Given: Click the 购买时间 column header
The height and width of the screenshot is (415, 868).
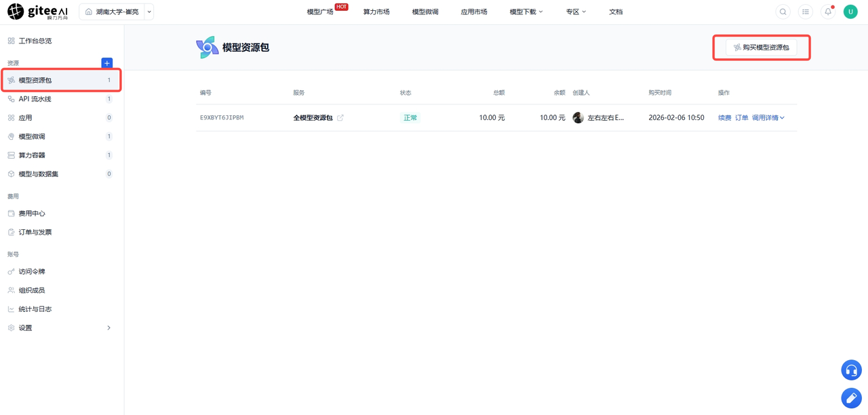Looking at the screenshot, I should click(660, 93).
